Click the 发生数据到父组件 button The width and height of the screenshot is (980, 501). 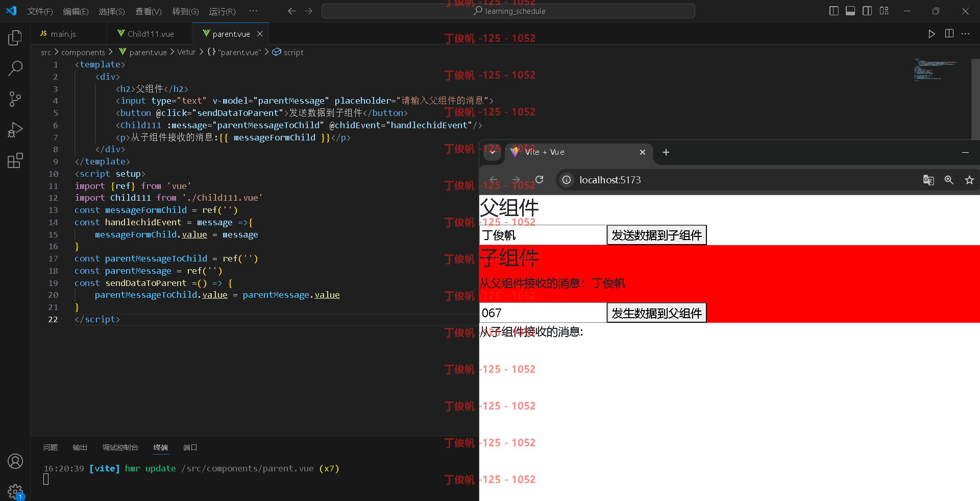click(656, 313)
